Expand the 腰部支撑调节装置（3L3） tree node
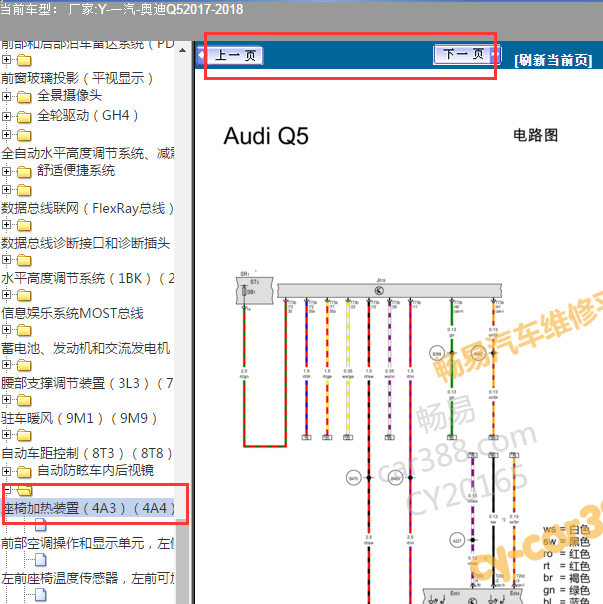Image resolution: width=603 pixels, height=604 pixels. [x=6, y=365]
